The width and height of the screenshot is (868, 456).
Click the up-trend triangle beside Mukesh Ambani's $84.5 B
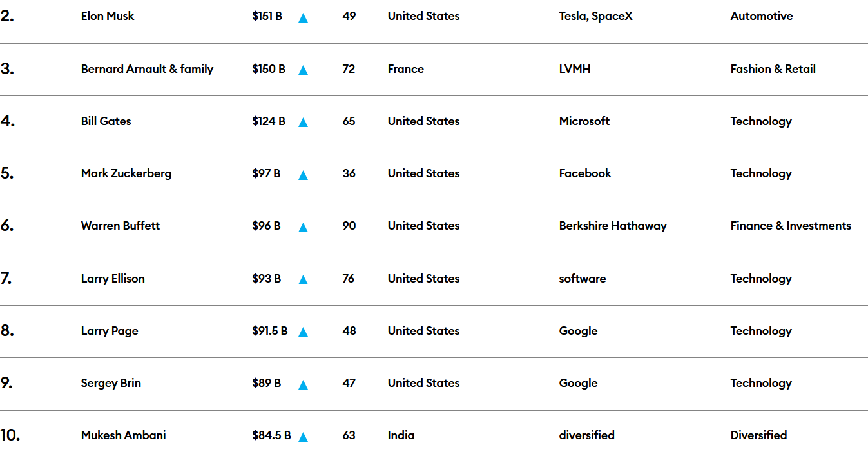coord(303,437)
